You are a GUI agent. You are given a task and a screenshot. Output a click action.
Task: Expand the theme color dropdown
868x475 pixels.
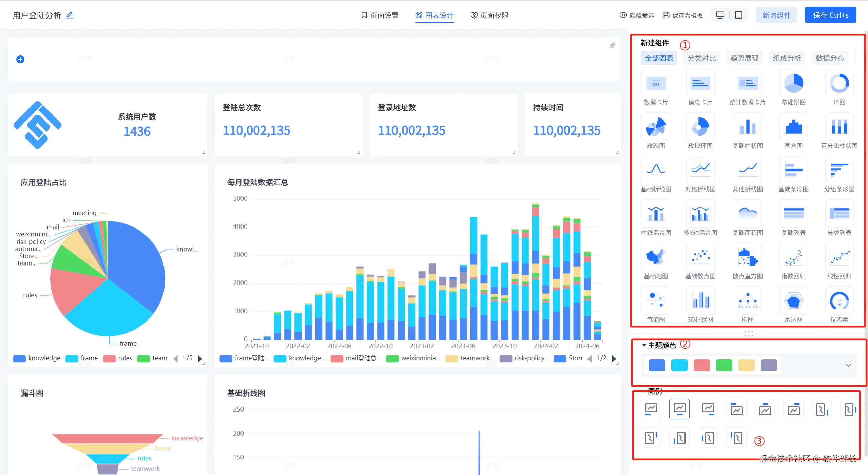click(x=848, y=365)
